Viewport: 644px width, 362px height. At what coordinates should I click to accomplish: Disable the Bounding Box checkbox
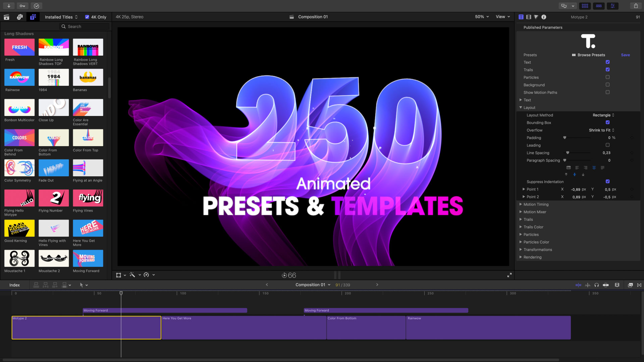(607, 122)
